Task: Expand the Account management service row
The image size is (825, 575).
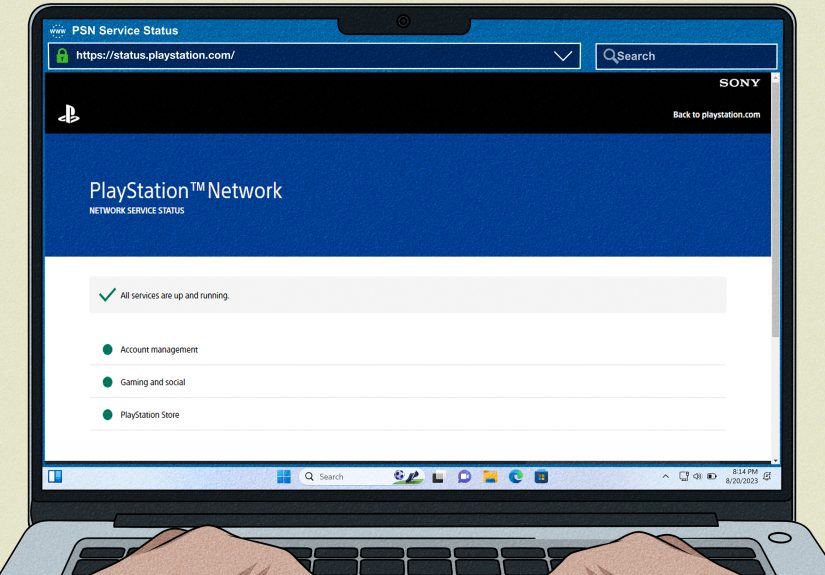Action: pyautogui.click(x=408, y=349)
